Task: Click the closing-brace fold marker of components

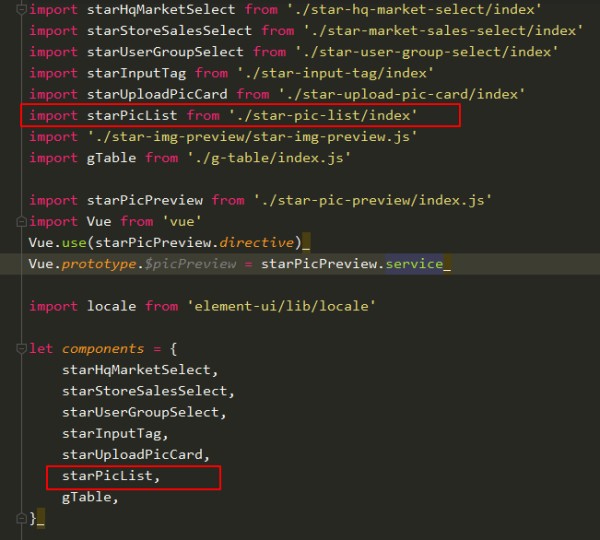Action: (21, 519)
